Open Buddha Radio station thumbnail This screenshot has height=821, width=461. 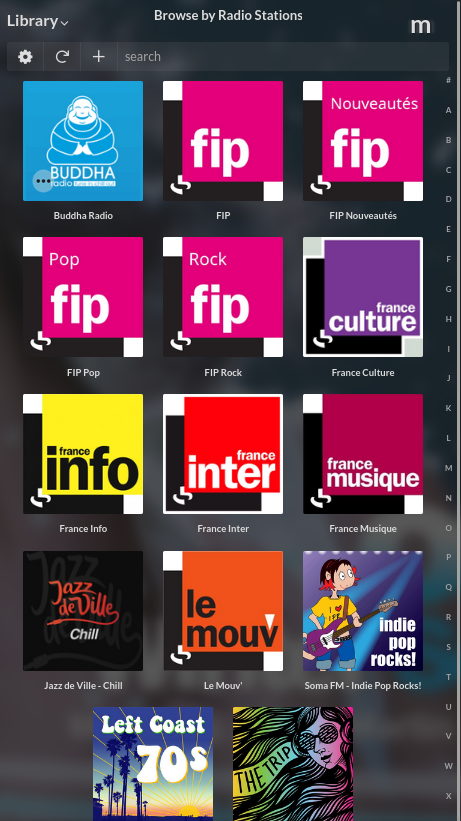tap(83, 141)
